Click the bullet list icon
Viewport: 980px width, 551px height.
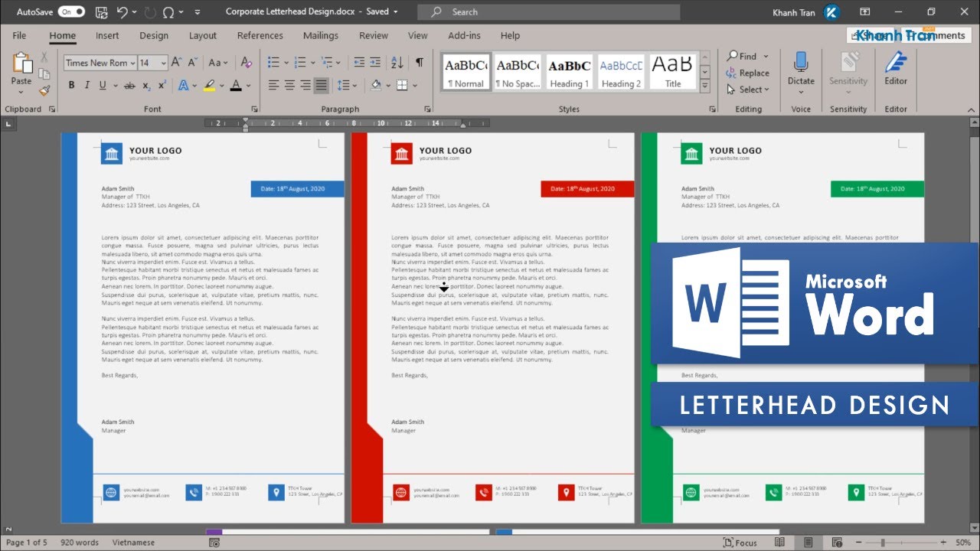coord(273,63)
